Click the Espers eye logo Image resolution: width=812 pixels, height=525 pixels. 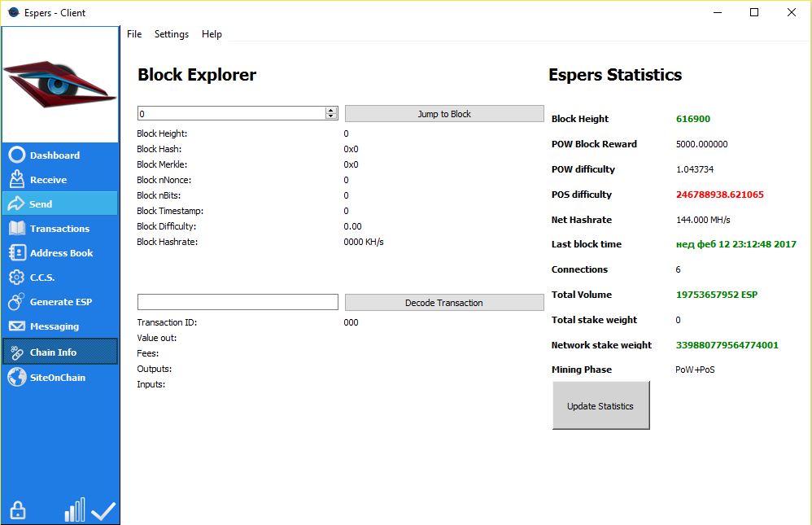[59, 84]
